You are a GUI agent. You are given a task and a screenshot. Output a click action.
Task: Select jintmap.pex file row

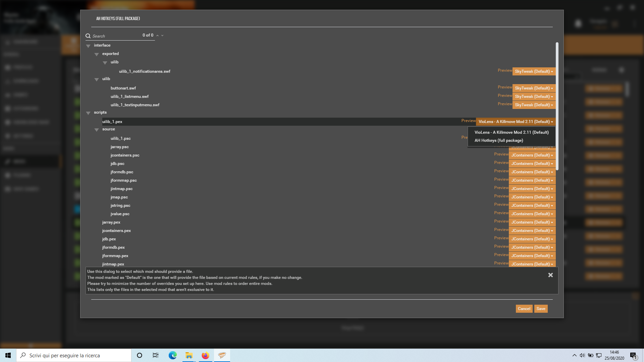pyautogui.click(x=113, y=264)
